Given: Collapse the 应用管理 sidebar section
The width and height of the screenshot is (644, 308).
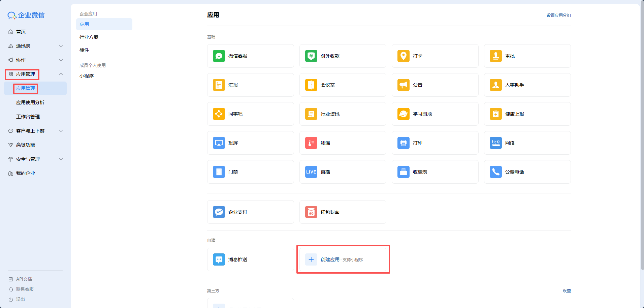Looking at the screenshot, I should click(x=61, y=74).
